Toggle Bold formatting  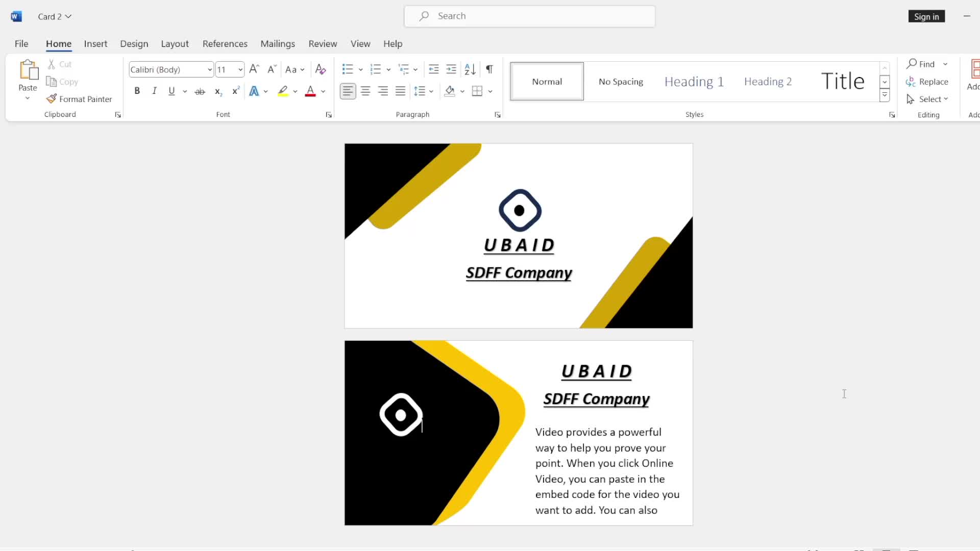click(137, 91)
